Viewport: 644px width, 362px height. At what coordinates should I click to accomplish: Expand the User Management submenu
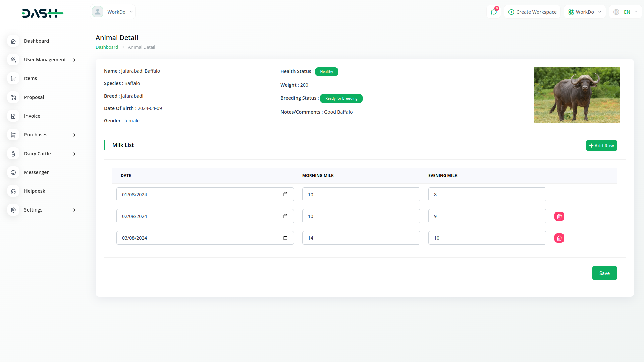click(74, 60)
